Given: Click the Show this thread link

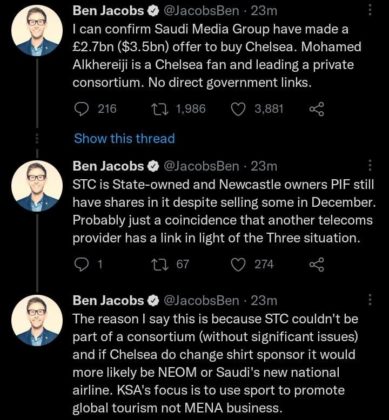Looking at the screenshot, I should pos(124,138).
